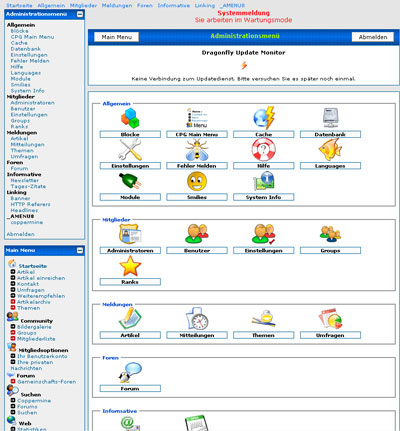The width and height of the screenshot is (400, 431).
Task: Toggle the box beside Bildergalerie
Action: [13, 327]
